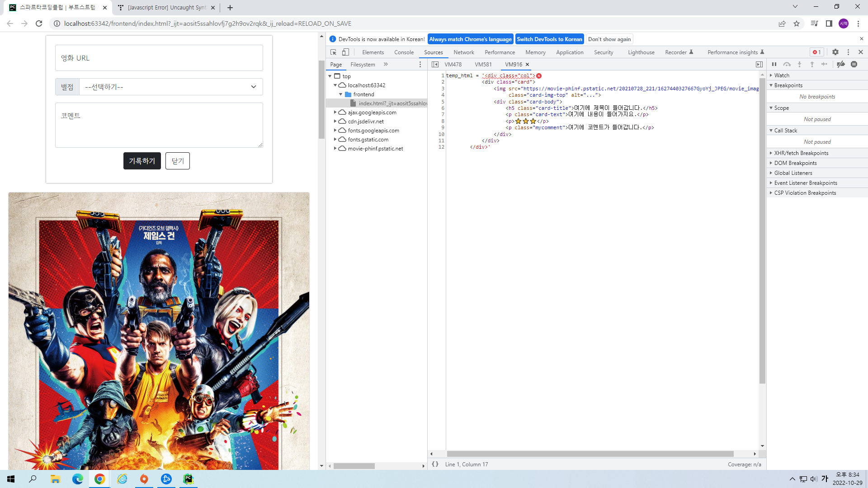Viewport: 868px width, 488px height.
Task: Collapse the Call Stack section
Action: 817,131
